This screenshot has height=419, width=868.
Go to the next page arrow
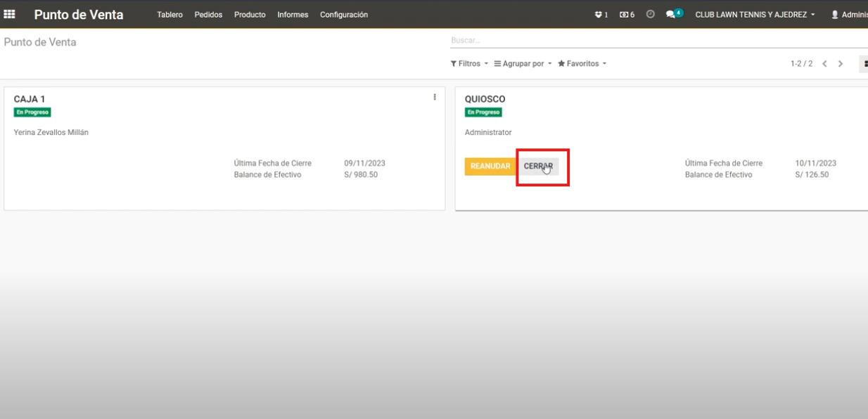841,64
